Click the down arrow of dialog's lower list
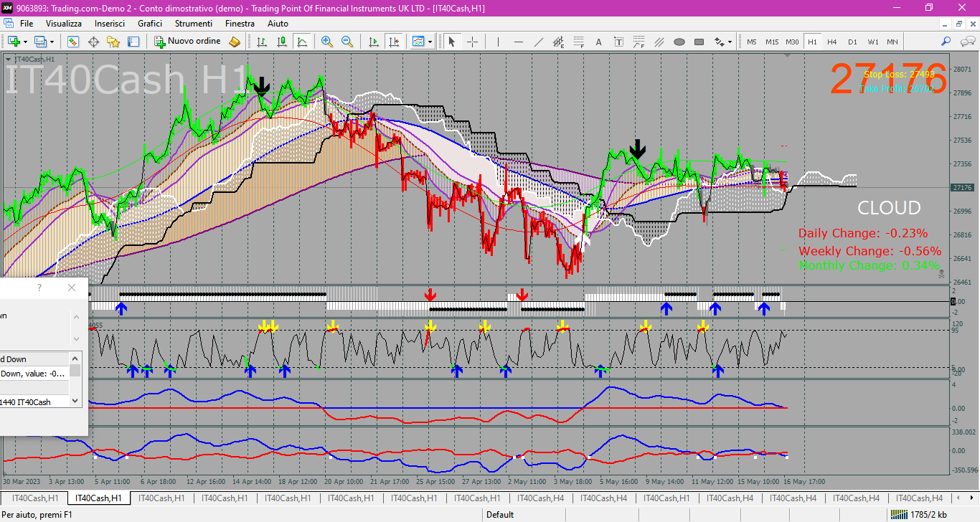The height and width of the screenshot is (522, 980). 75,402
